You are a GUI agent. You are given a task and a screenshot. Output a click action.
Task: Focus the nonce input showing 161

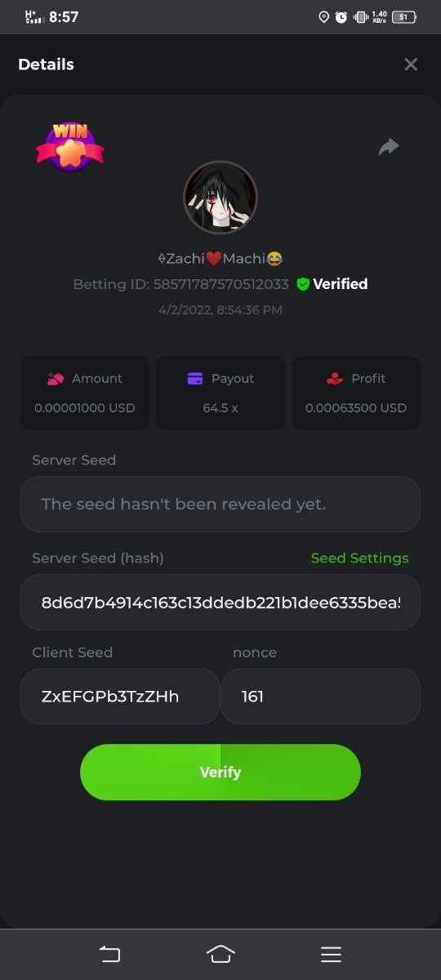pyautogui.click(x=320, y=697)
